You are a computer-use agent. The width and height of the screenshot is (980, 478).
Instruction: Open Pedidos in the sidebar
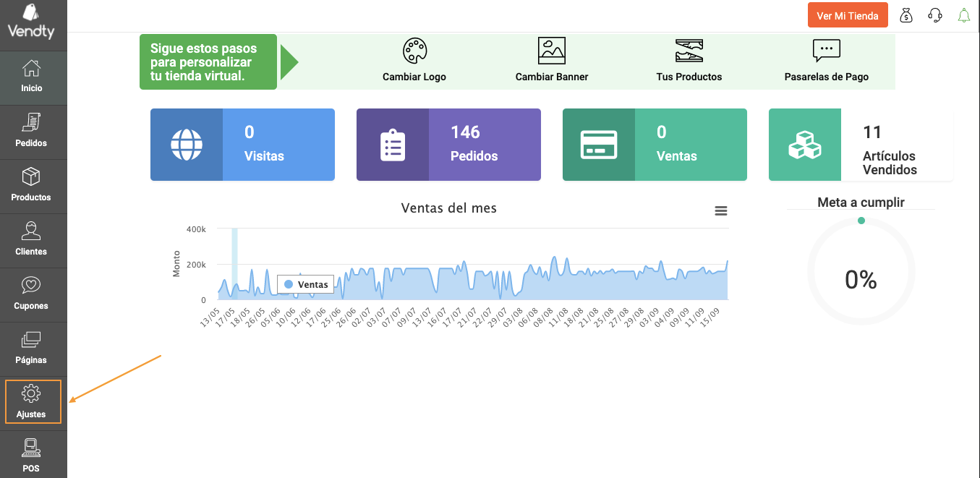point(33,132)
